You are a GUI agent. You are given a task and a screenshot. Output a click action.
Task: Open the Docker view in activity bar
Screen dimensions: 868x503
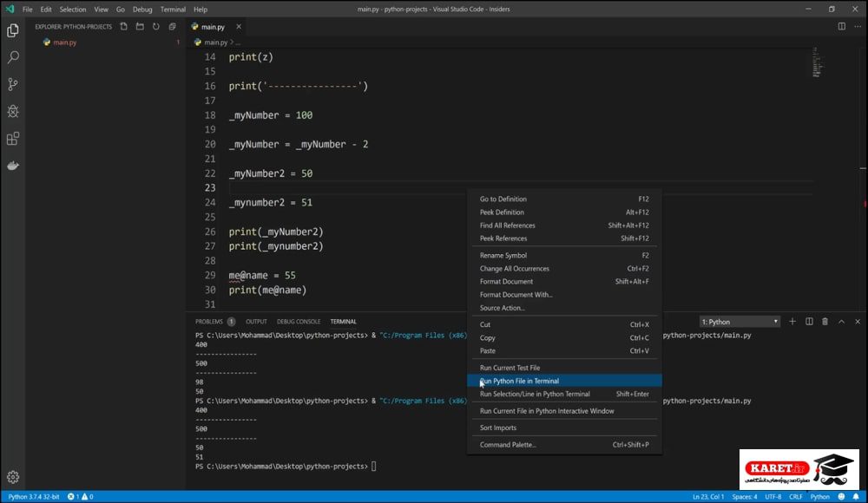click(x=13, y=166)
